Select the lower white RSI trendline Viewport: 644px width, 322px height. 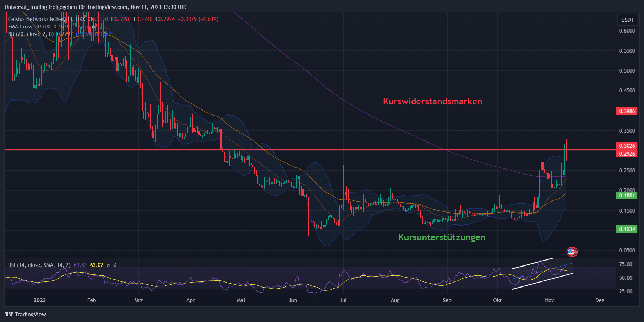tap(542, 281)
